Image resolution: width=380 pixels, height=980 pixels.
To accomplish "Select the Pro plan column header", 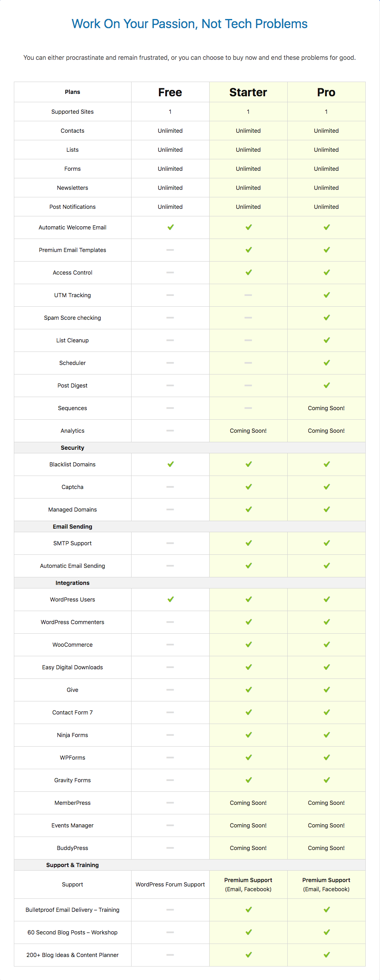I will point(327,92).
